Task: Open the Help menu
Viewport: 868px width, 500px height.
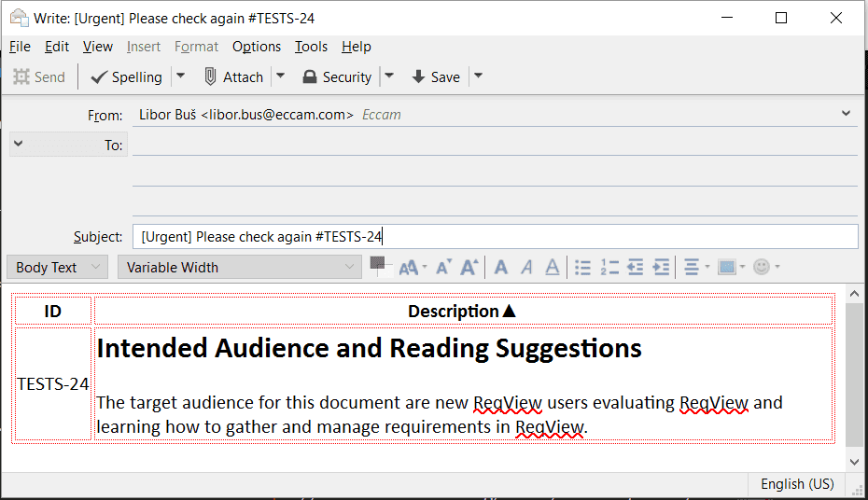Action: (356, 47)
